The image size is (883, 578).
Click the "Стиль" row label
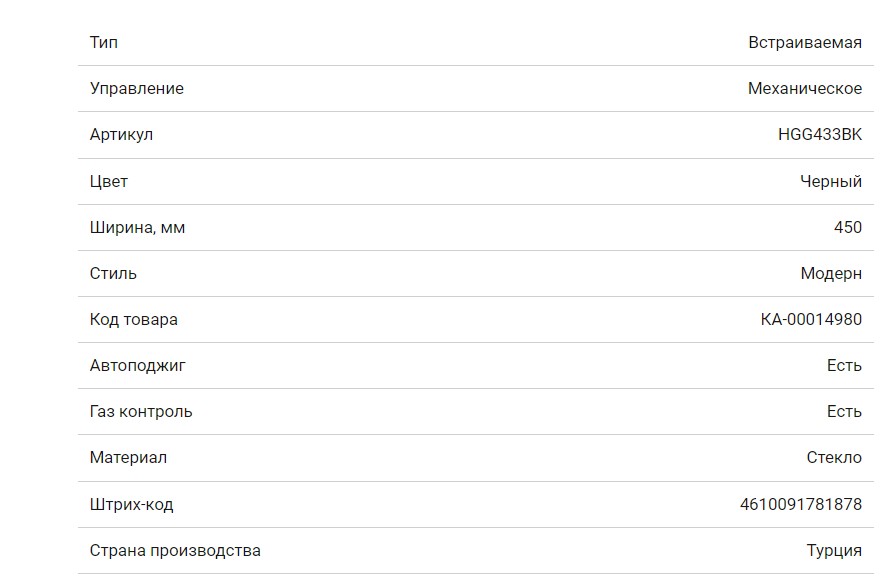coord(113,274)
